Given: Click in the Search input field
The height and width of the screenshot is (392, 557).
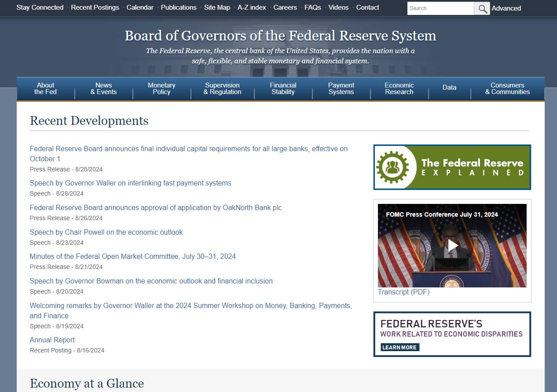Looking at the screenshot, I should [x=440, y=8].
